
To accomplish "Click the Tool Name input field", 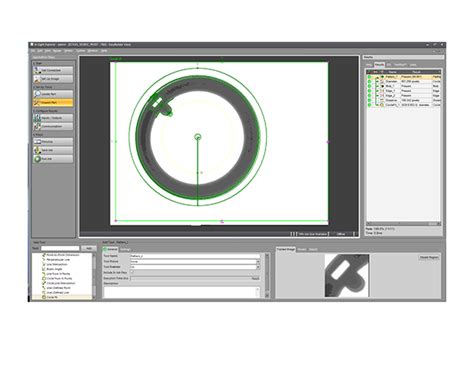I will coord(195,256).
